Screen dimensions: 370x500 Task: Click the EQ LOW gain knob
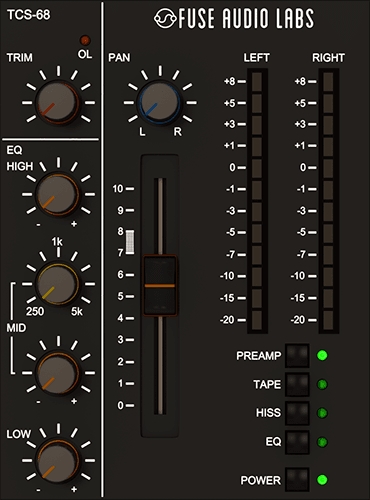click(x=58, y=460)
